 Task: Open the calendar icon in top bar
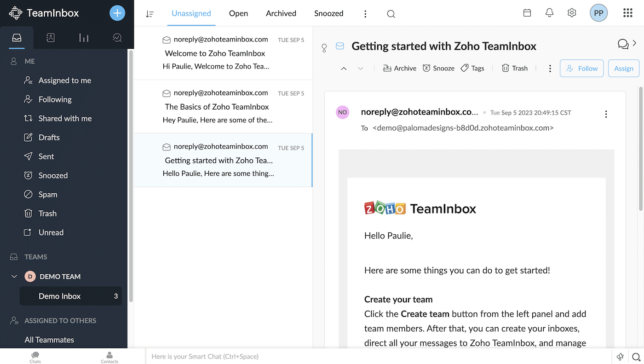click(527, 12)
